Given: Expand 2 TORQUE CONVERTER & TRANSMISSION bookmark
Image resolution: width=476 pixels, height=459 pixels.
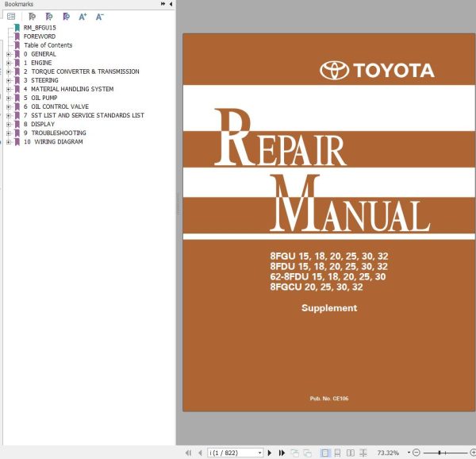Looking at the screenshot, I should pyautogui.click(x=9, y=71).
